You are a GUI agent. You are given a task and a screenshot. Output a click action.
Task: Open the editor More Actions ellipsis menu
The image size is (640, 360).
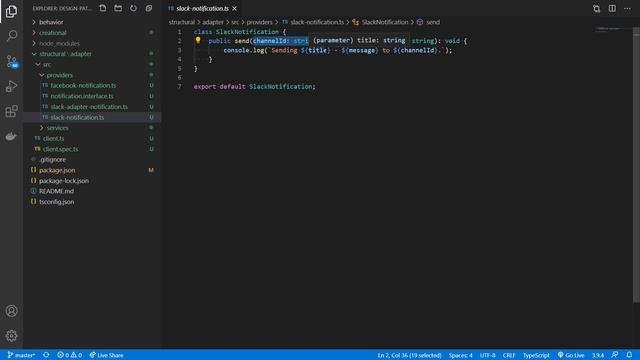627,9
